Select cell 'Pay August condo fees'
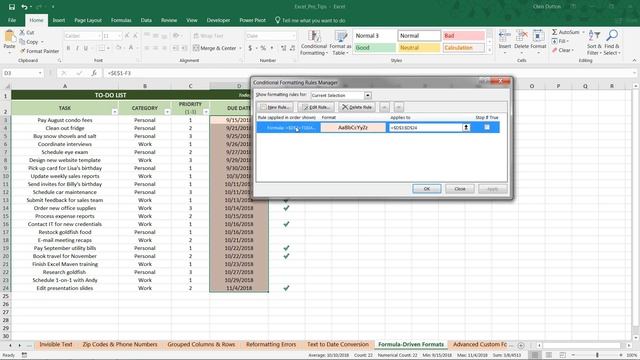The width and height of the screenshot is (640, 360). [x=65, y=120]
